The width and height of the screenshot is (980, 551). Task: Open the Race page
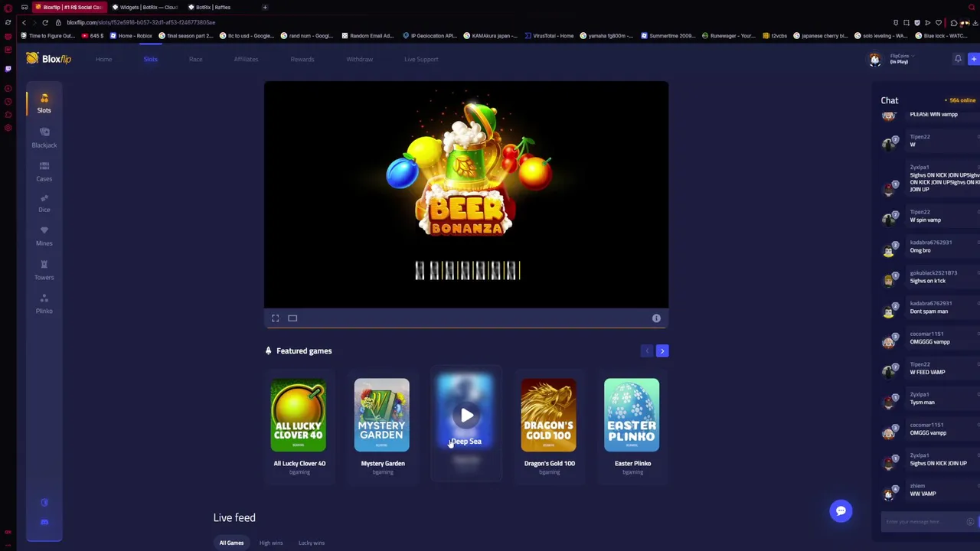coord(196,59)
